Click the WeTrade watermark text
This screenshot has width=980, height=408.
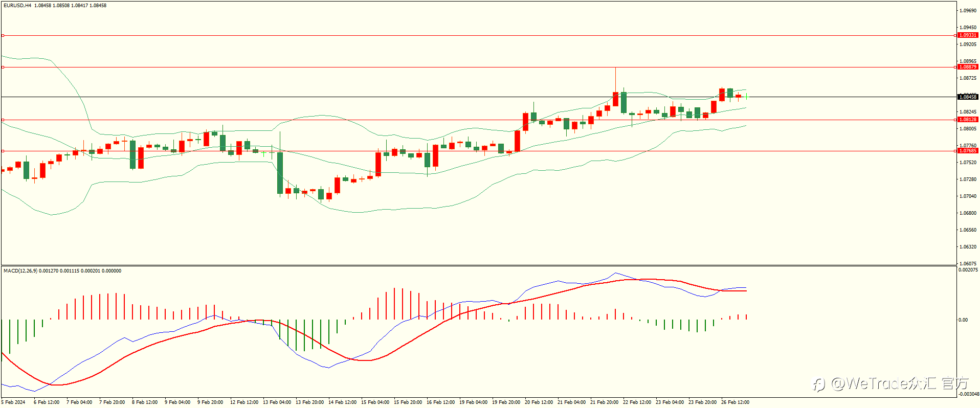(892, 383)
